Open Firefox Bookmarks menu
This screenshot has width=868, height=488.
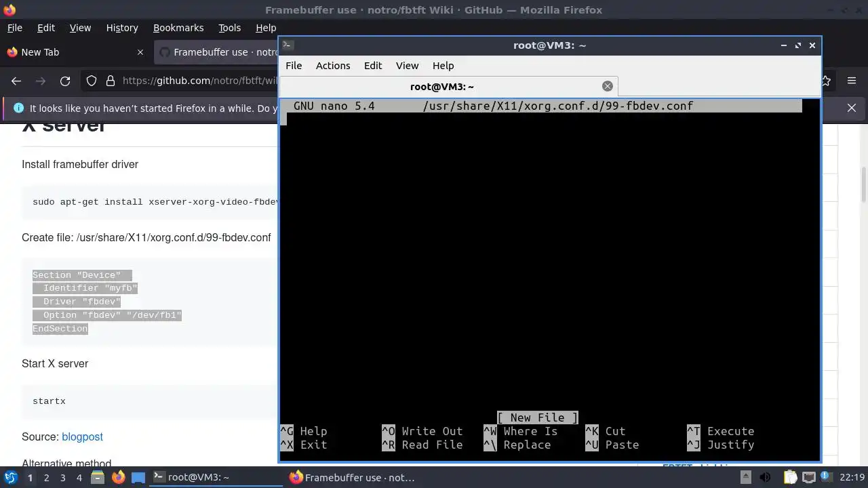[178, 28]
